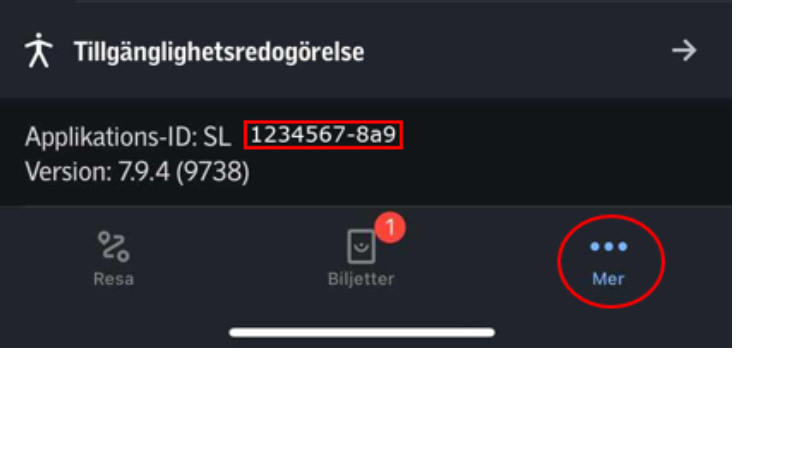Tap the white home indicator bar
Screen dimensions: 800x450
coord(362,333)
